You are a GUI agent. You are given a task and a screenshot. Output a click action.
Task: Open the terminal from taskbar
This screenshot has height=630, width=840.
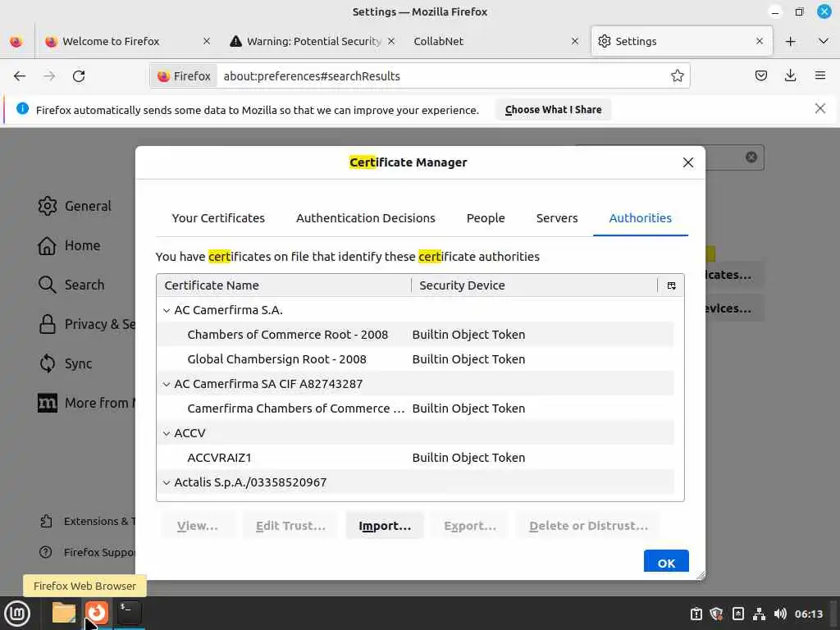tap(129, 613)
